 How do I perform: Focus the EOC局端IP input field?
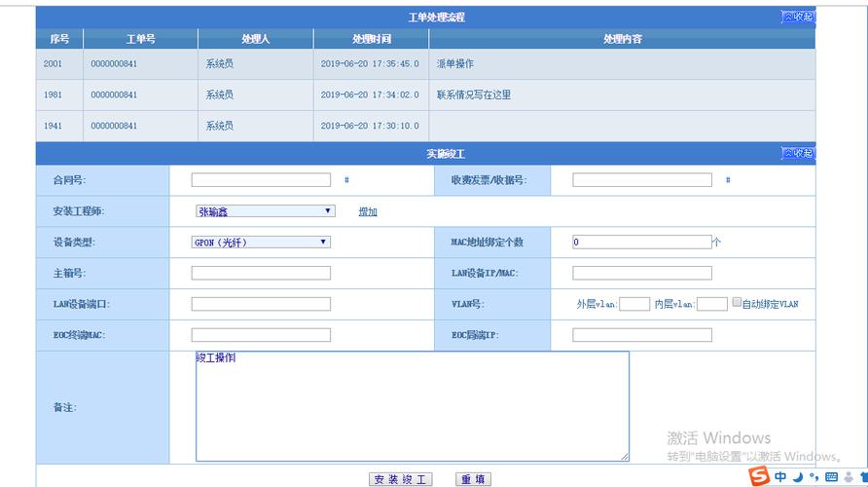[642, 335]
